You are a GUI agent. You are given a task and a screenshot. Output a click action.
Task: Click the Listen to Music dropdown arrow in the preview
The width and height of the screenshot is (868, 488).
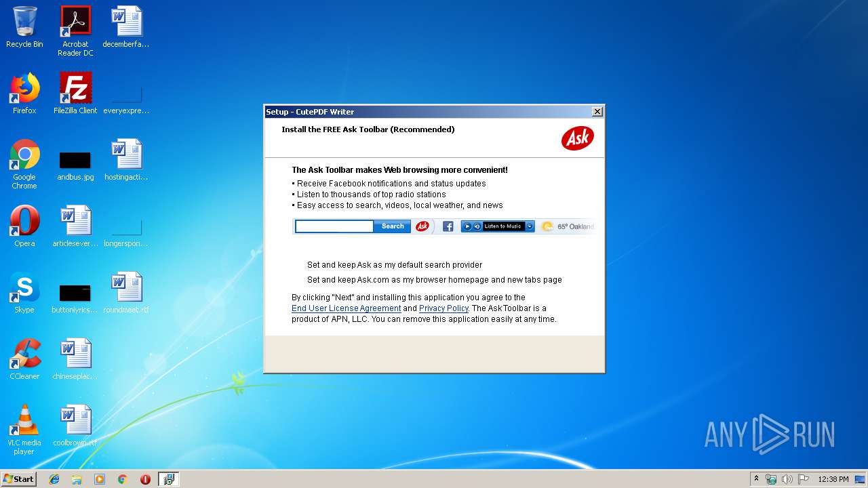point(530,226)
